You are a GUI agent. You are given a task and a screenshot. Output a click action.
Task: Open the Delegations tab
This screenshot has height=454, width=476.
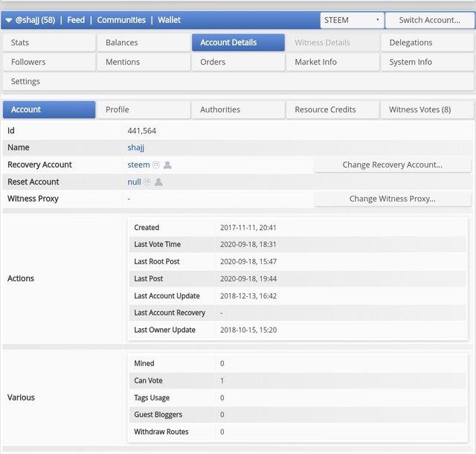[x=428, y=42]
